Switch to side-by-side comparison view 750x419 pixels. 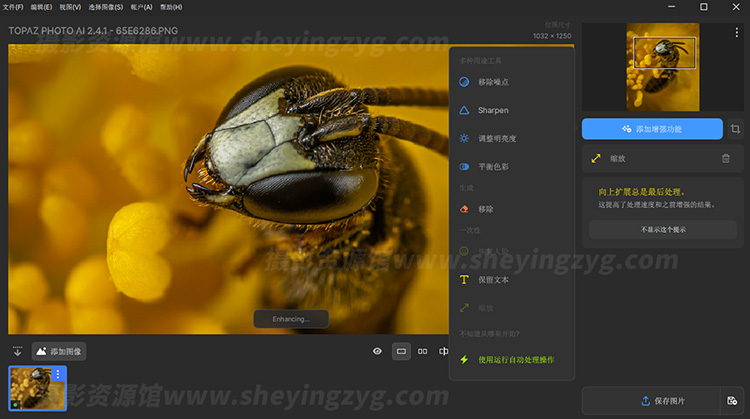pyautogui.click(x=422, y=351)
